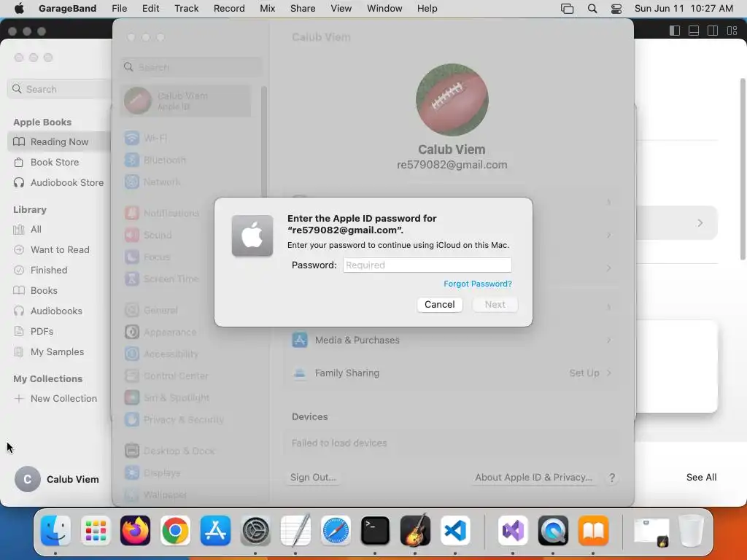The height and width of the screenshot is (560, 747).
Task: Open Visual Studio Code Dock icon
Action: [455, 531]
